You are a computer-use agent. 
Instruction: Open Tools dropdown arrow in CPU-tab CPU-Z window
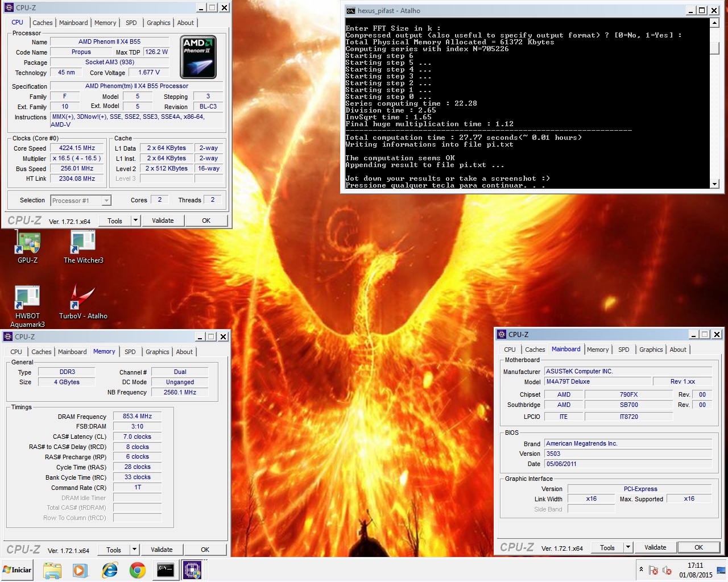pos(135,221)
